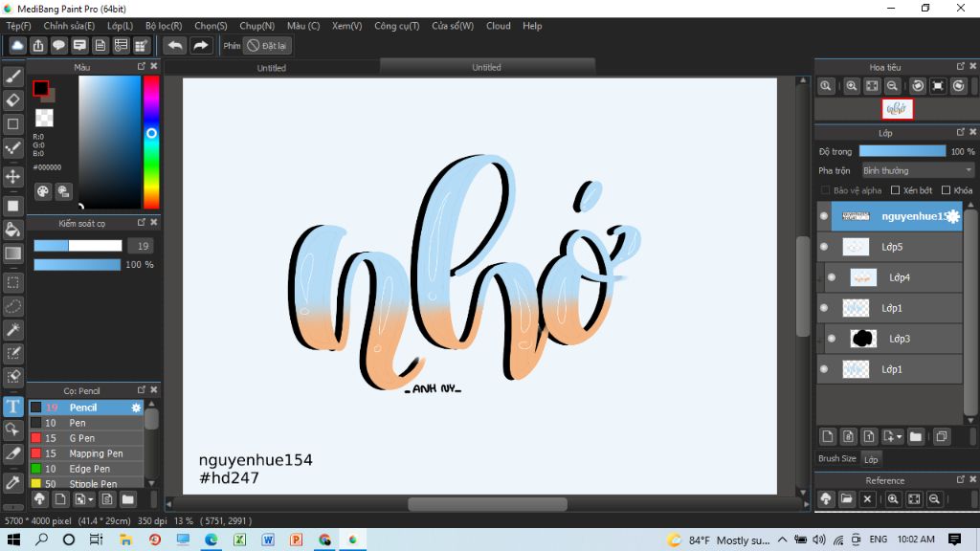980x551 pixels.
Task: Click the Undo arrow
Action: click(x=175, y=46)
